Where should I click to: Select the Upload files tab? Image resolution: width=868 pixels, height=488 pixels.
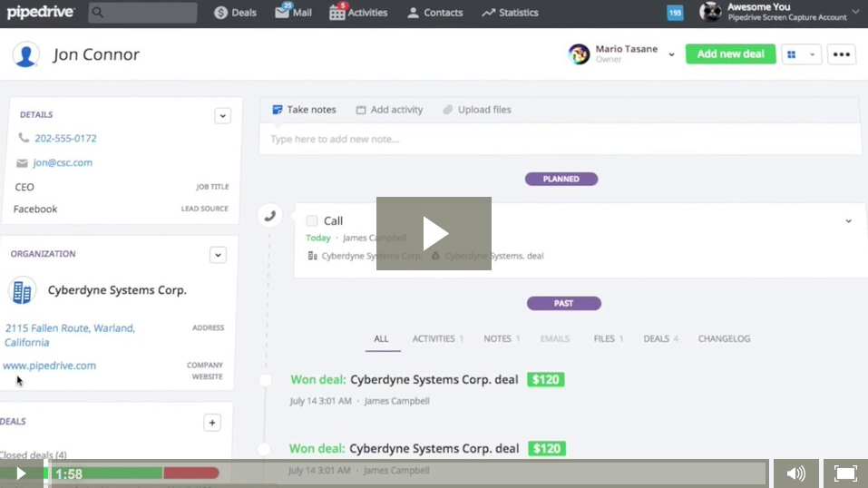pos(476,110)
